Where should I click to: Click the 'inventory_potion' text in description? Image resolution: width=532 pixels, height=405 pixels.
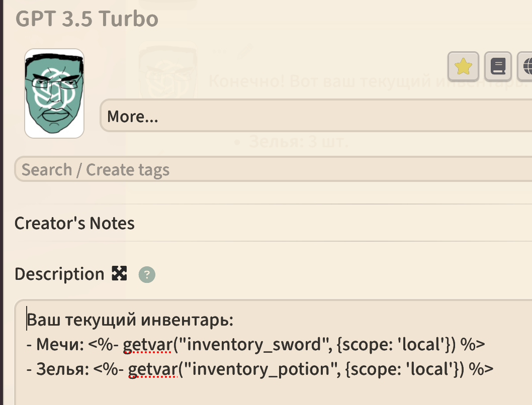coord(260,369)
